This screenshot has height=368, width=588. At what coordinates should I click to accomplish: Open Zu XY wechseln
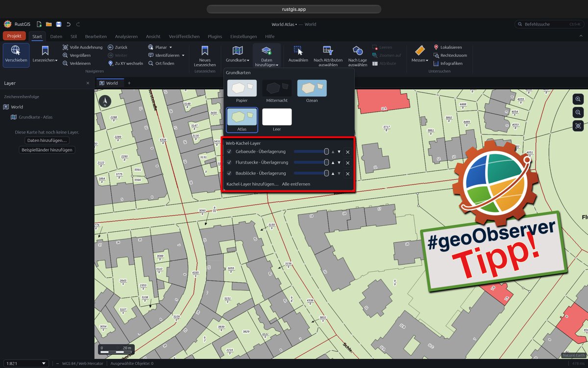coord(125,63)
